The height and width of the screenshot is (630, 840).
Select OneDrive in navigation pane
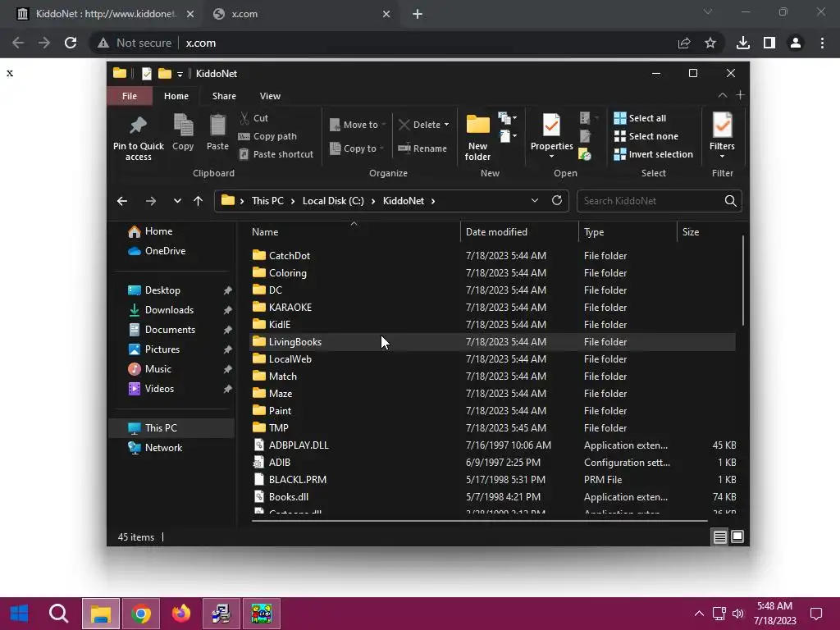point(165,251)
